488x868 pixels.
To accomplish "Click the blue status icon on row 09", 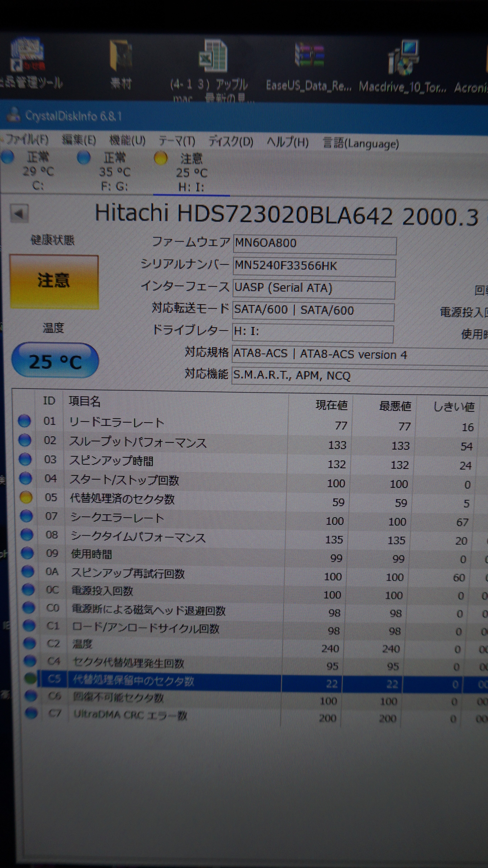I will tap(28, 553).
